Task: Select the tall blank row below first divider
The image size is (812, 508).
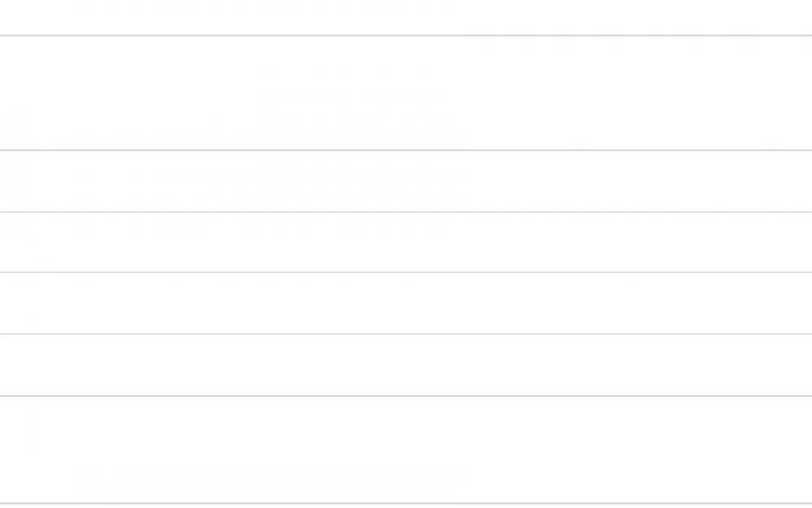Action: click(406, 93)
